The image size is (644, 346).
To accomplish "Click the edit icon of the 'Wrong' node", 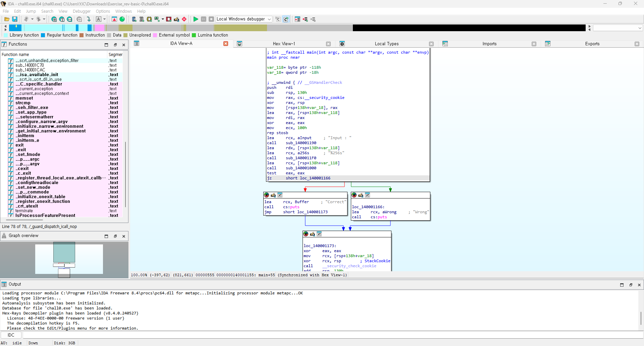I will (361, 195).
